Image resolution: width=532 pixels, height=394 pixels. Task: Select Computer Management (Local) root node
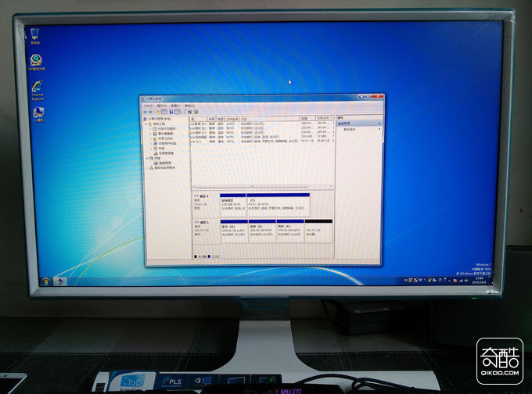click(159, 119)
